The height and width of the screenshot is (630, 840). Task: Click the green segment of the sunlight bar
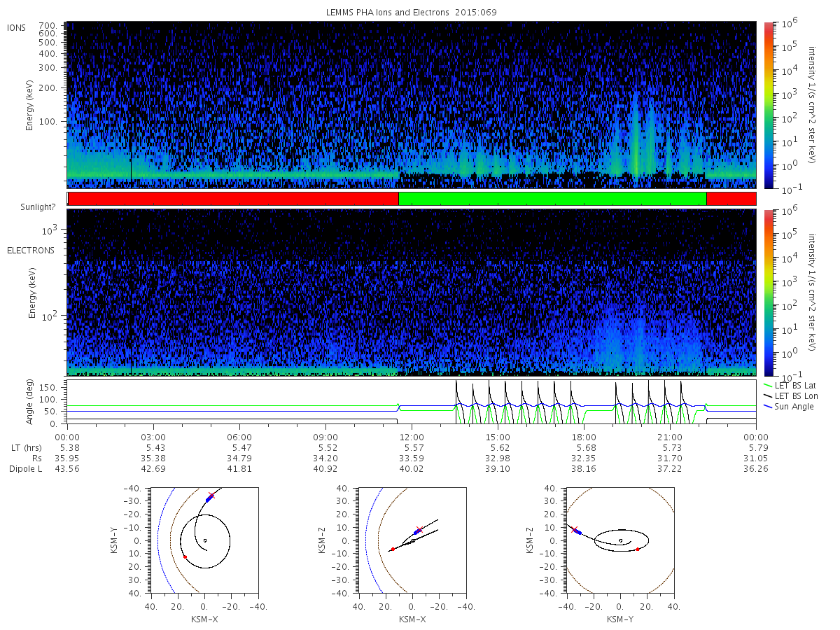click(552, 199)
